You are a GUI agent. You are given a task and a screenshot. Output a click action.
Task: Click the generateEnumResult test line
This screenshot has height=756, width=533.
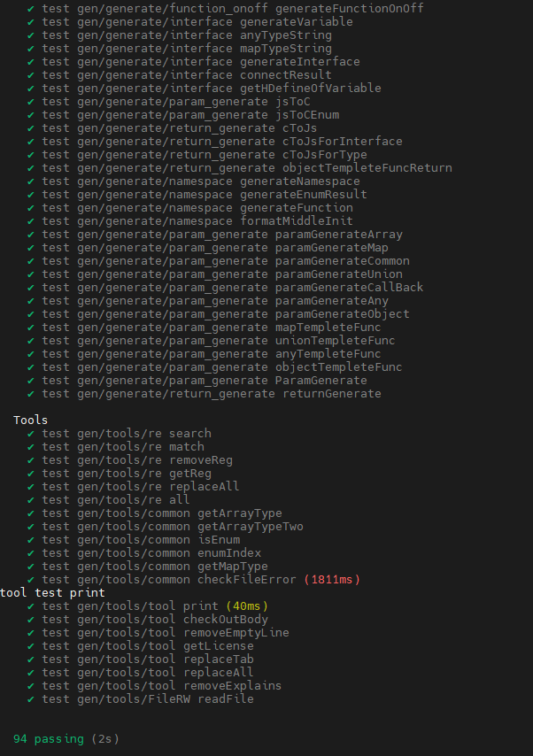tap(204, 194)
